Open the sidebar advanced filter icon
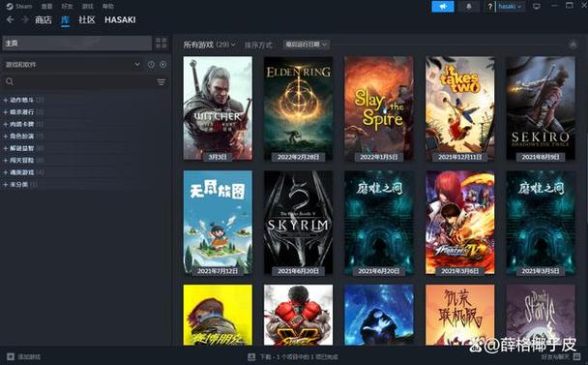Screen dimensions: 588x365 coord(161,82)
